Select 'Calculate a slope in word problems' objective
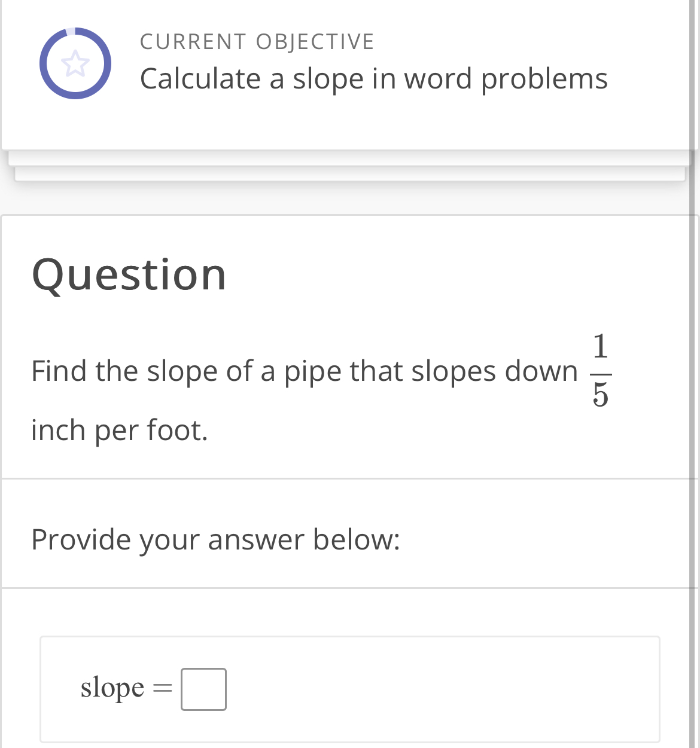700x748 pixels. (x=374, y=78)
